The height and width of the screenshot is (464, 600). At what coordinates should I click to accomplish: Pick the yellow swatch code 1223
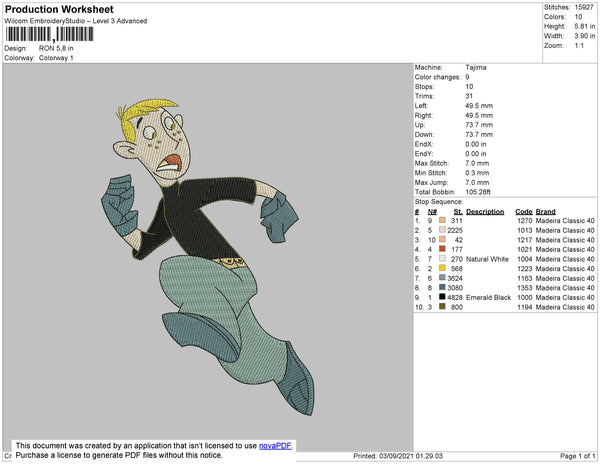(x=442, y=268)
